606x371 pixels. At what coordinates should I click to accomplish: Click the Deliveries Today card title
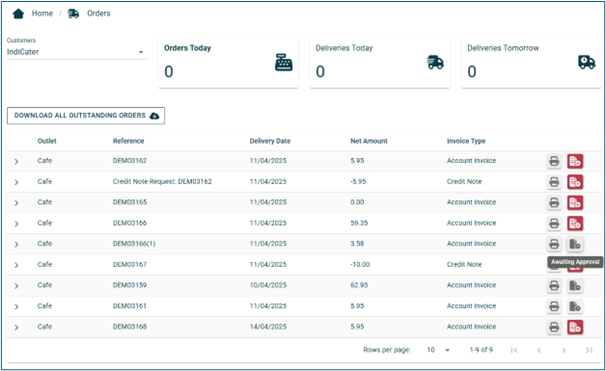(344, 48)
